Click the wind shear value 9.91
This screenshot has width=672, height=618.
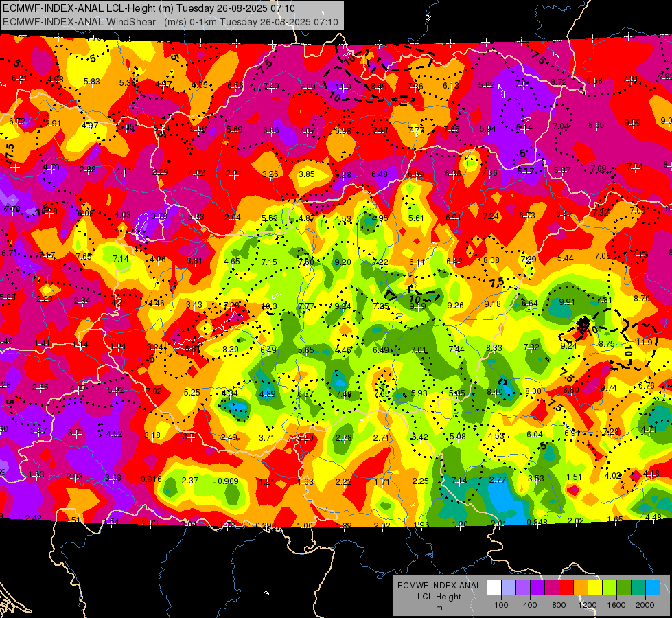[x=566, y=302]
